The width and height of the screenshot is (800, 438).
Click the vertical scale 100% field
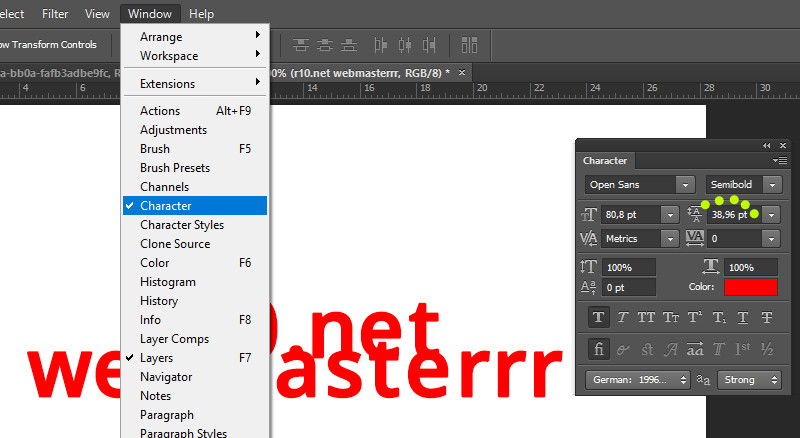coord(629,267)
